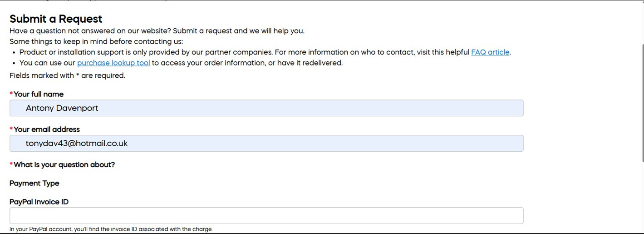644x234 pixels.
Task: Click the "PayPal Invoice ID" label
Action: click(39, 202)
